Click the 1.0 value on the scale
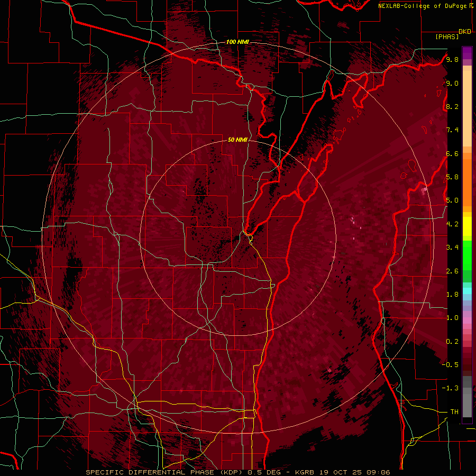The image size is (476, 476). (452, 318)
